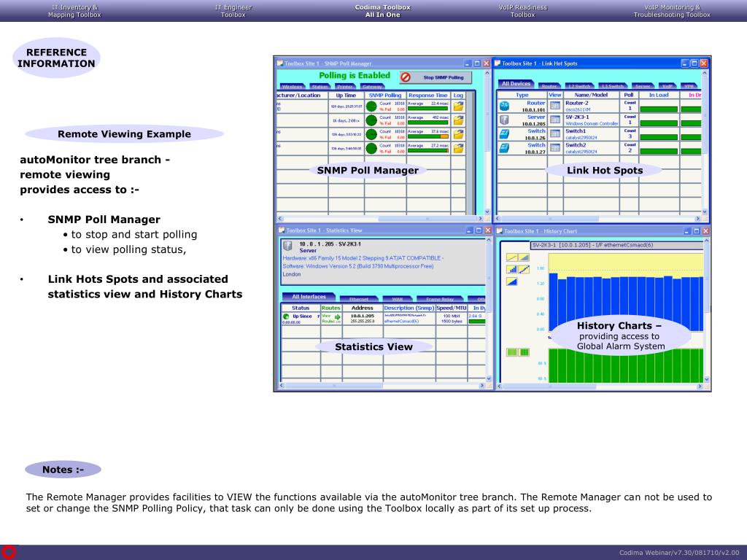Click ethernetCsmacd(6) description link
The width and height of the screenshot is (747, 560).
[402, 322]
